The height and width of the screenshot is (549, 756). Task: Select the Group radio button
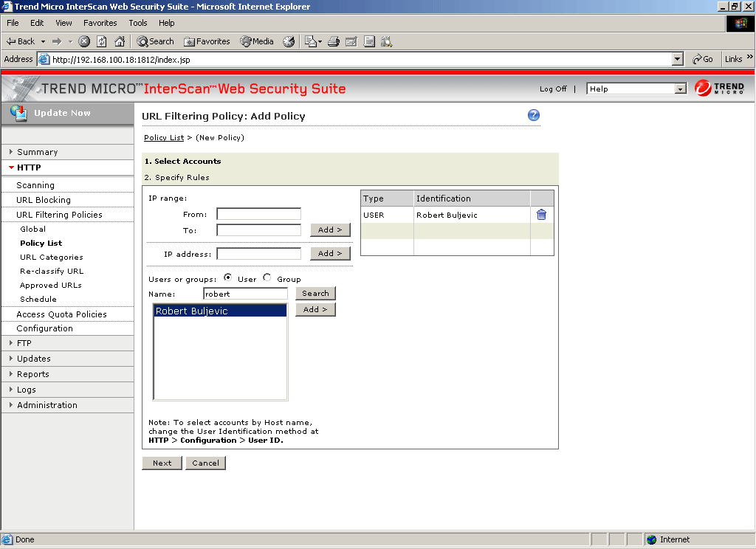pos(267,278)
